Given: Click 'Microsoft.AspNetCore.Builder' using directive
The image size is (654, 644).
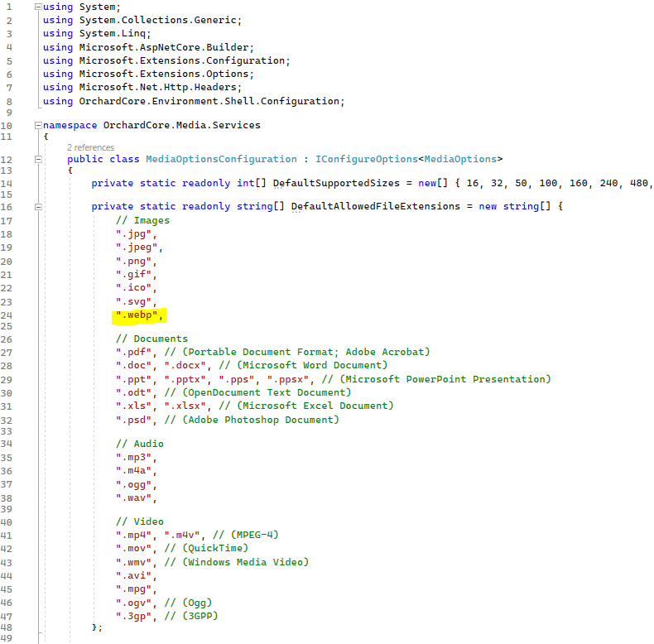Looking at the screenshot, I should point(164,47).
